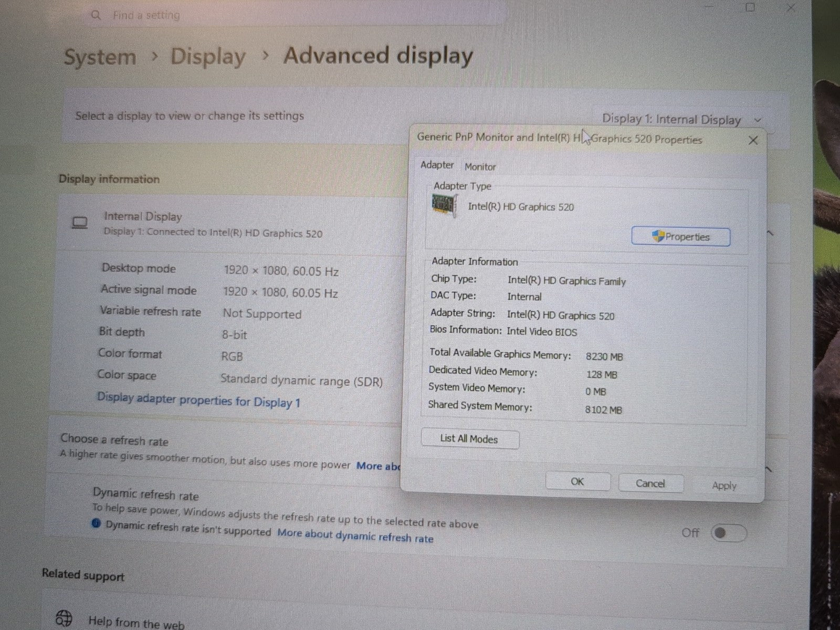The width and height of the screenshot is (840, 630).
Task: Click the search magnifier icon
Action: click(x=96, y=15)
